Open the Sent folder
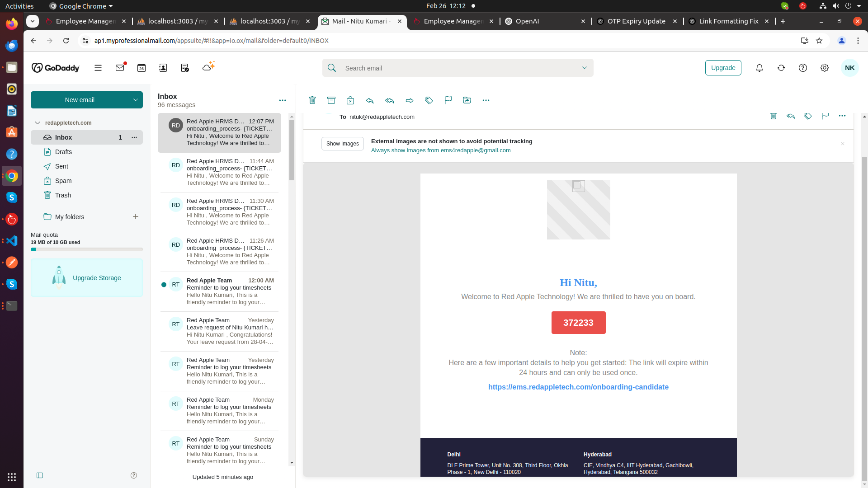The height and width of the screenshot is (488, 868). click(x=87, y=166)
